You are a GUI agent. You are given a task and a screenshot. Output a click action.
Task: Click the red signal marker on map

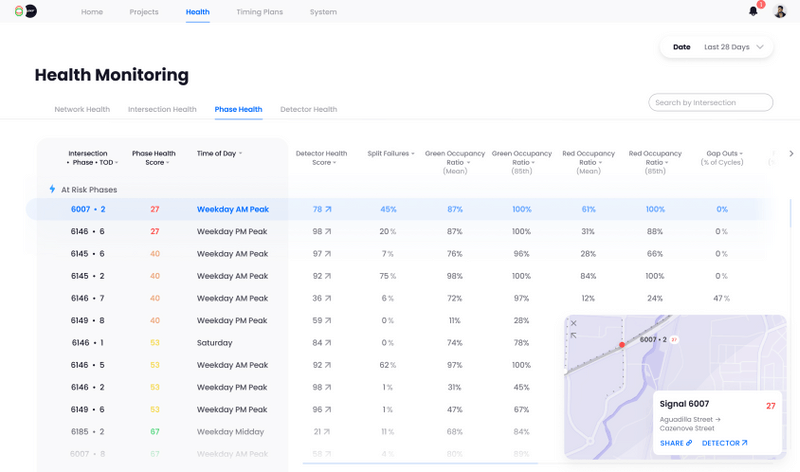622,345
